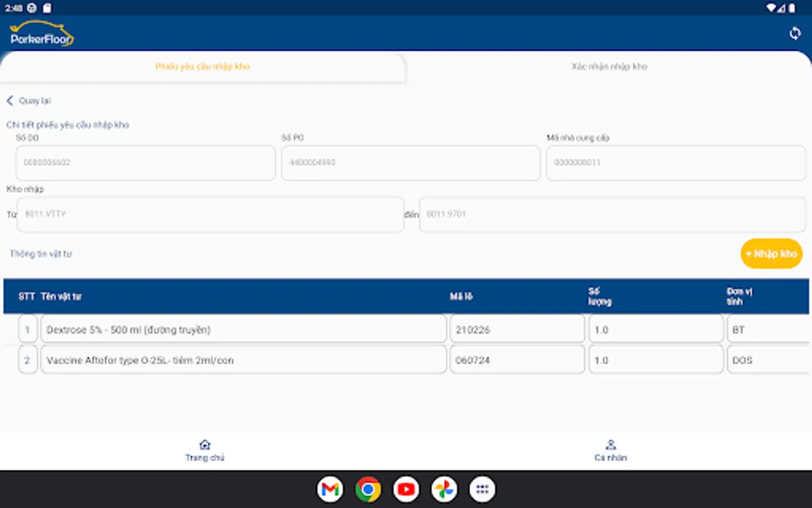Image resolution: width=812 pixels, height=508 pixels.
Task: Select the đến warehouse field 8011.9701
Action: pos(612,214)
